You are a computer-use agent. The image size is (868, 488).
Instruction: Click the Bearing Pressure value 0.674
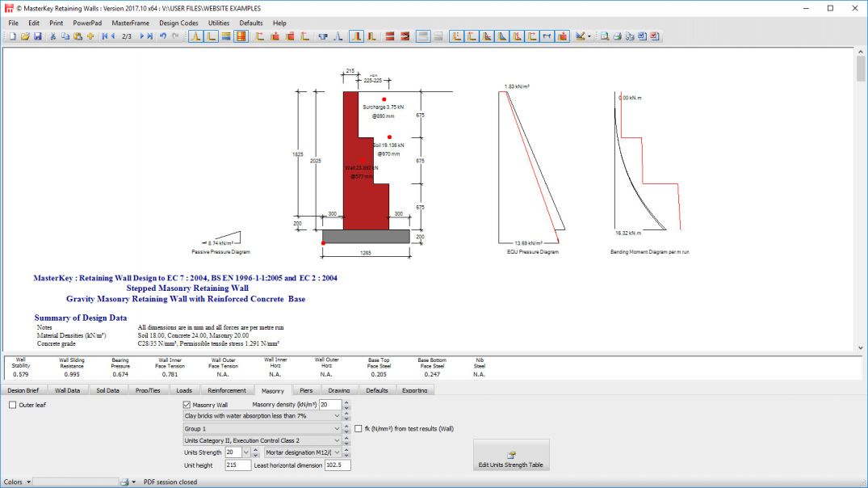tap(120, 374)
